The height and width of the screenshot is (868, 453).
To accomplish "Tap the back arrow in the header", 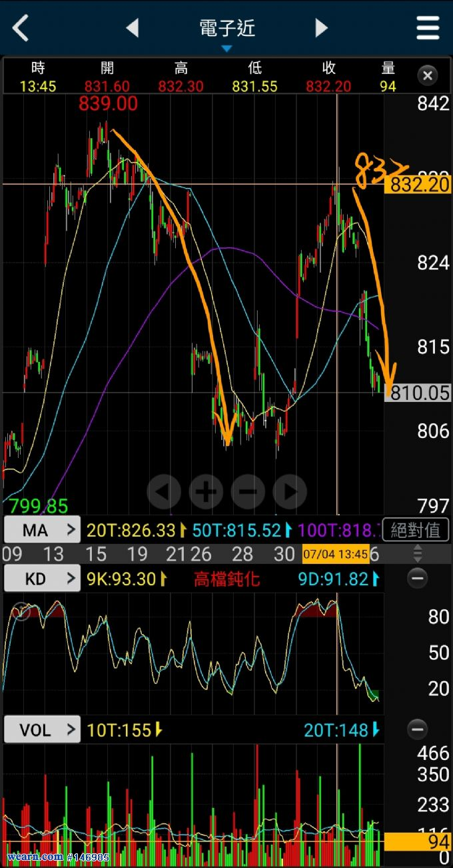I will click(21, 28).
